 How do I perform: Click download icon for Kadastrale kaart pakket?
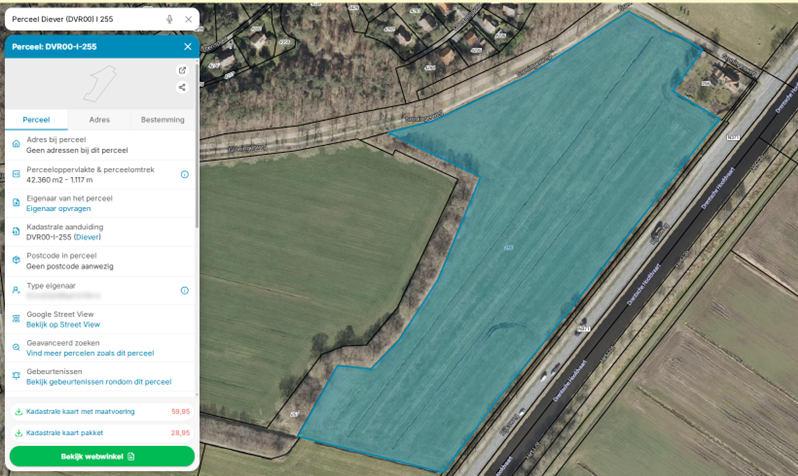[16, 433]
